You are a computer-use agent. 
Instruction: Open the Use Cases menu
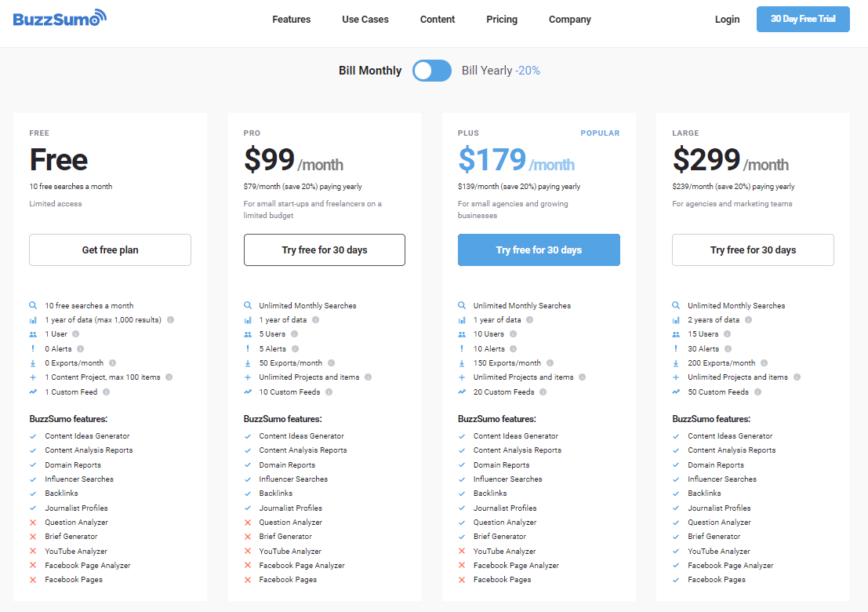365,20
